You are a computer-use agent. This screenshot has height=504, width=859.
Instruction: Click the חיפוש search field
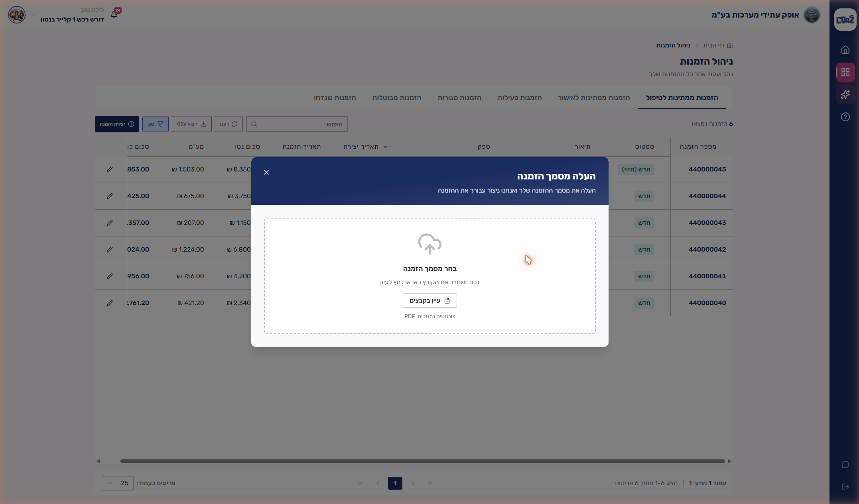[297, 124]
